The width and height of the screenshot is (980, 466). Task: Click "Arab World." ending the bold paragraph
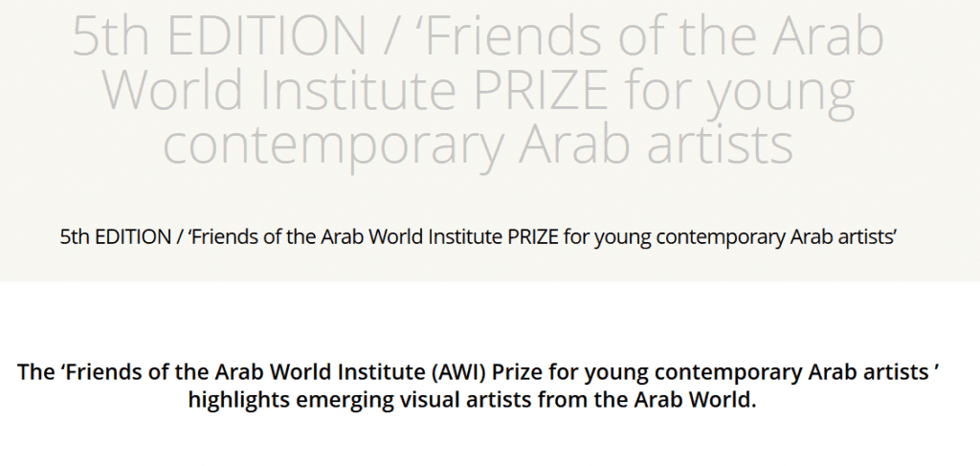[702, 400]
